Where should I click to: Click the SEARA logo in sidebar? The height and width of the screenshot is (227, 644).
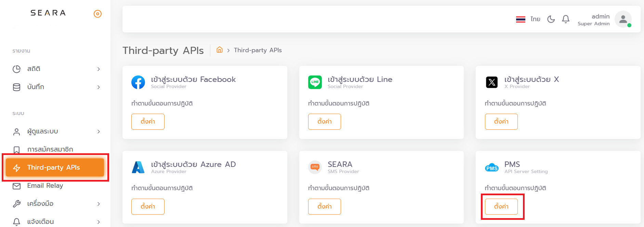click(48, 13)
